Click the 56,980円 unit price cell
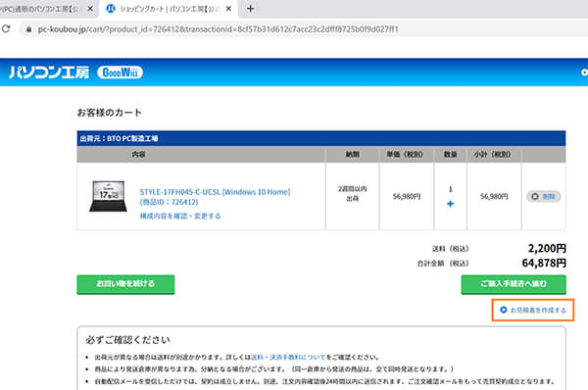This screenshot has height=390, width=588. 407,196
